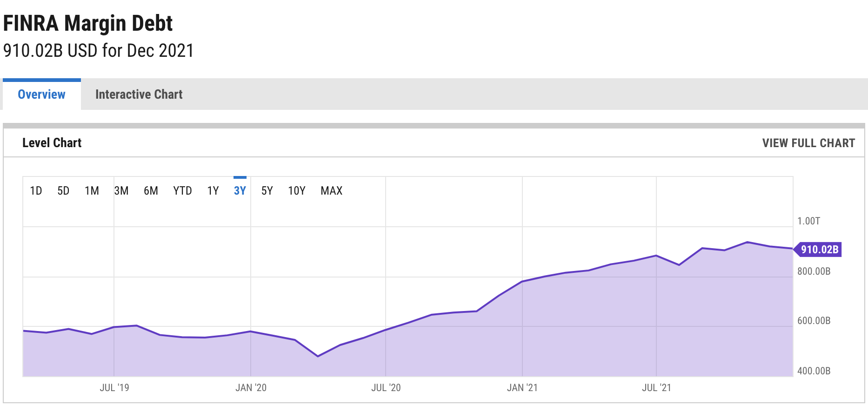Select the active 3Y range
Screen dimensions: 868x406
pos(240,190)
